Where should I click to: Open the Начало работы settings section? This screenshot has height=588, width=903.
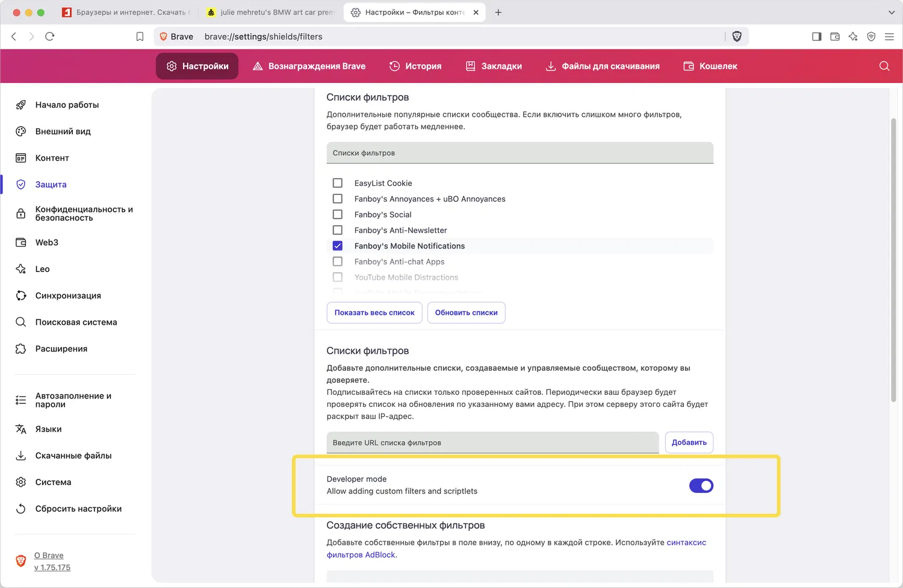click(67, 105)
